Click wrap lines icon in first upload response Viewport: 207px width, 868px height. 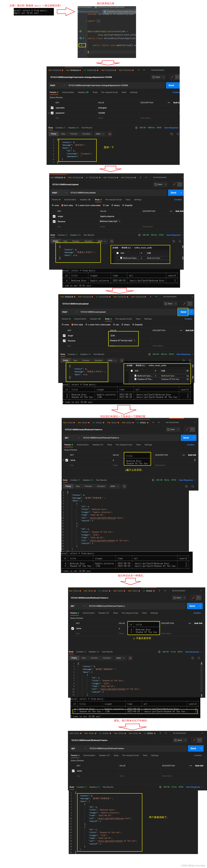tap(112, 241)
